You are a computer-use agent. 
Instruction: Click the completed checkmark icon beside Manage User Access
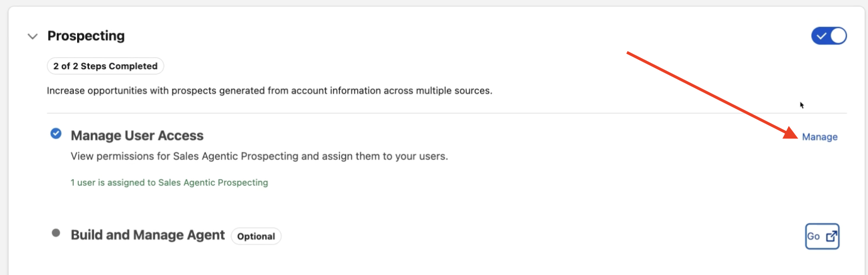[x=56, y=134]
